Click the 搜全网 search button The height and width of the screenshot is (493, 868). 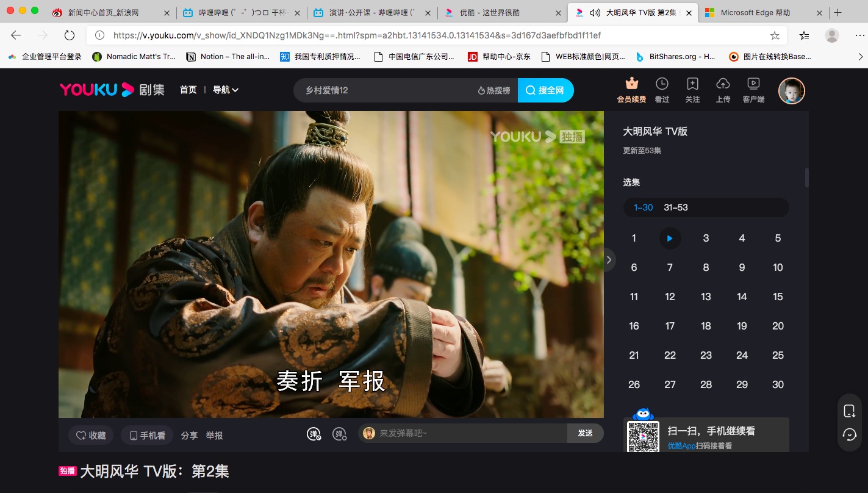click(x=545, y=90)
